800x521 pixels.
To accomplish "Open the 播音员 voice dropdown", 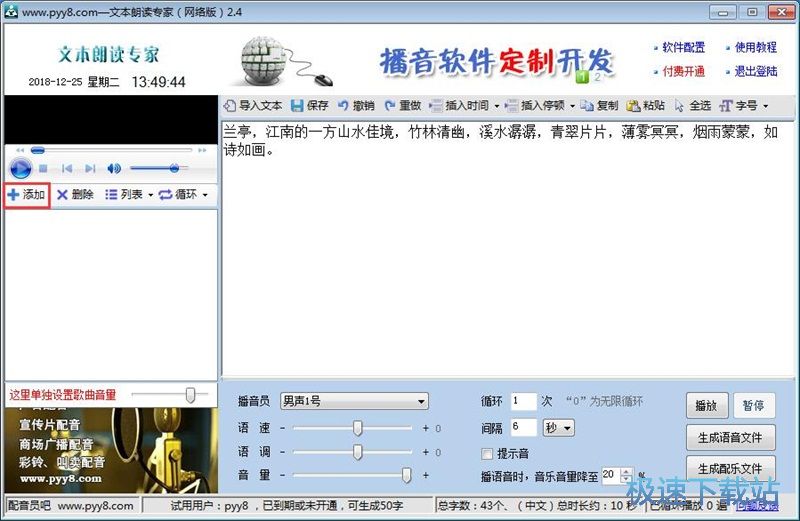I will point(354,401).
